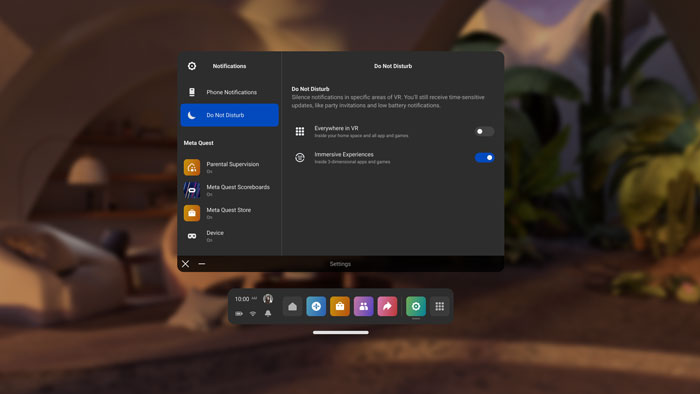Launch the orange Store bag icon in dock

click(x=340, y=307)
